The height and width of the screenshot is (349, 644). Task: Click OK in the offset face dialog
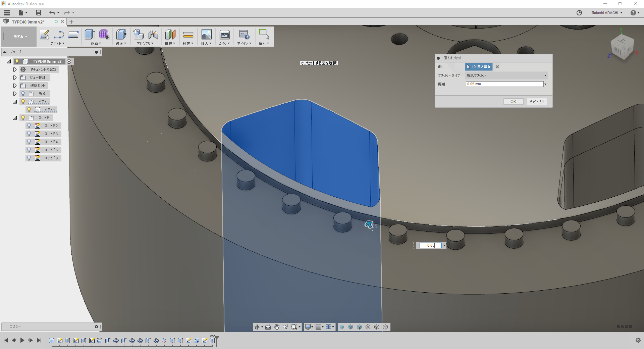(513, 102)
